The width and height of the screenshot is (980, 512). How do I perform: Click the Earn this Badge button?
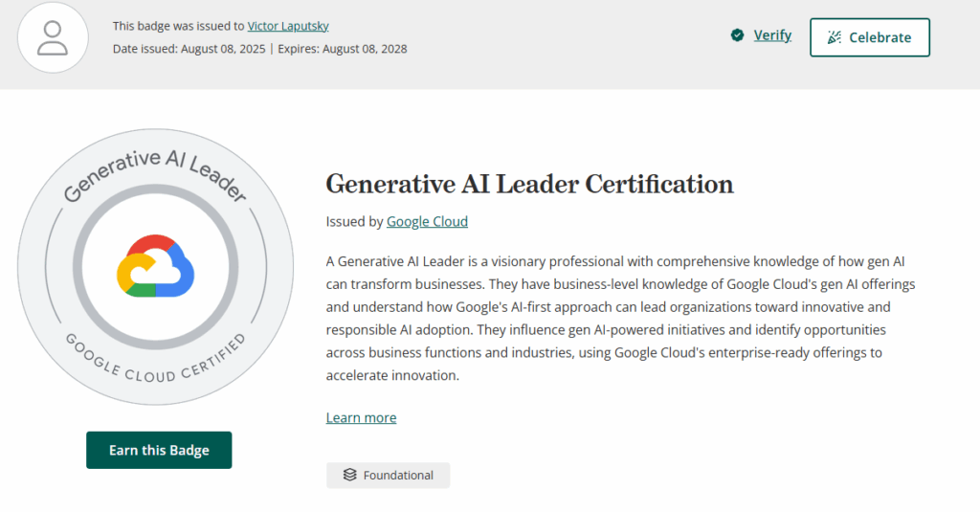159,450
